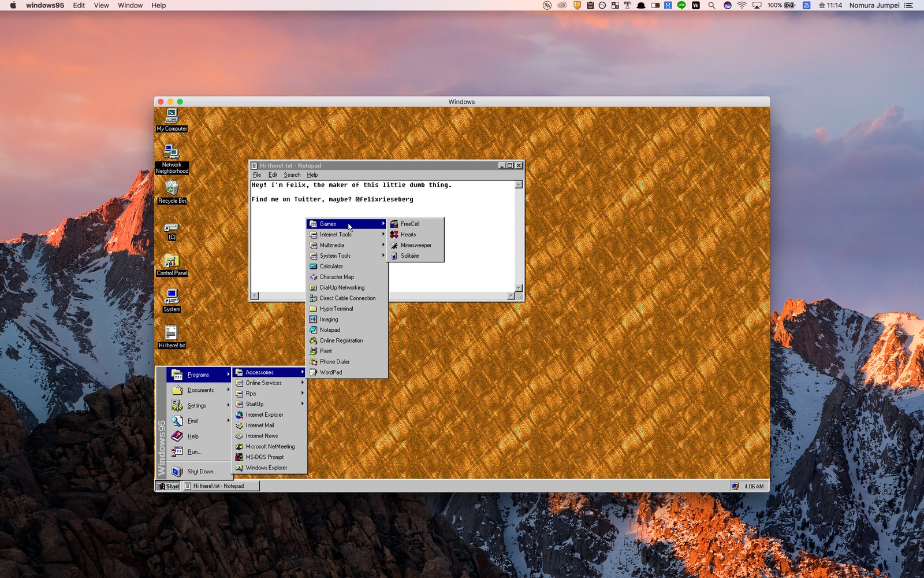
Task: Expand System Tools submenu
Action: tap(347, 255)
